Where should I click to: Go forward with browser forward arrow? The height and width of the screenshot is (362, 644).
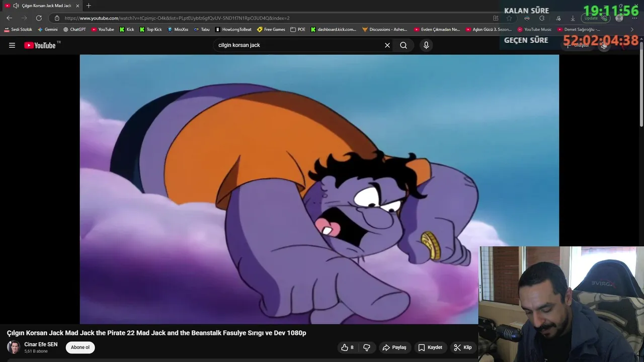point(24,18)
